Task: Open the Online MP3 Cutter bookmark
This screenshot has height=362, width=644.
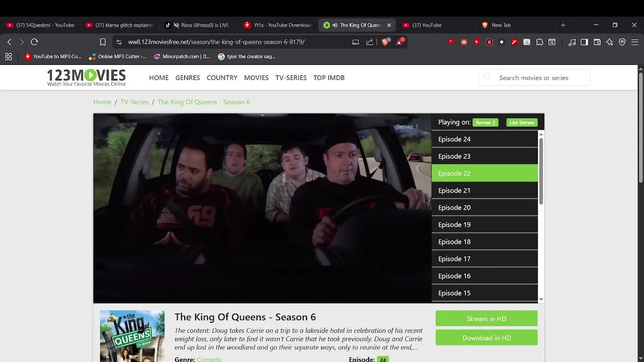Action: tap(118, 57)
